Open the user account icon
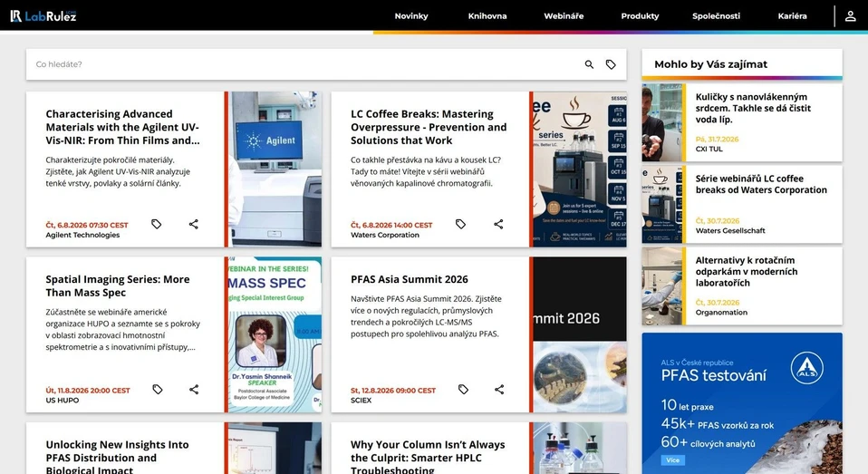This screenshot has width=868, height=474. [x=850, y=16]
